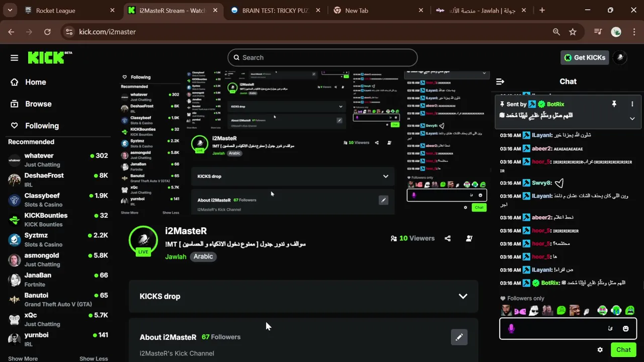Click the chat message input field

coord(568,329)
